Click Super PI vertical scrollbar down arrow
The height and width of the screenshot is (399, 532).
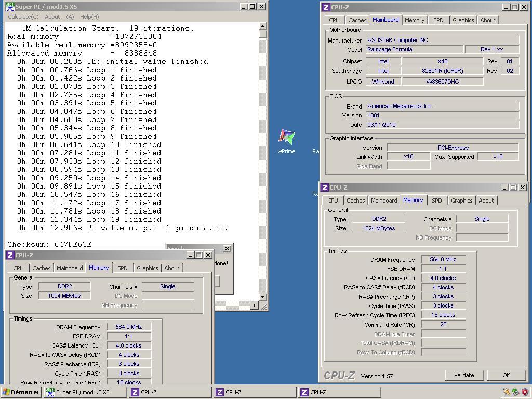click(262, 297)
